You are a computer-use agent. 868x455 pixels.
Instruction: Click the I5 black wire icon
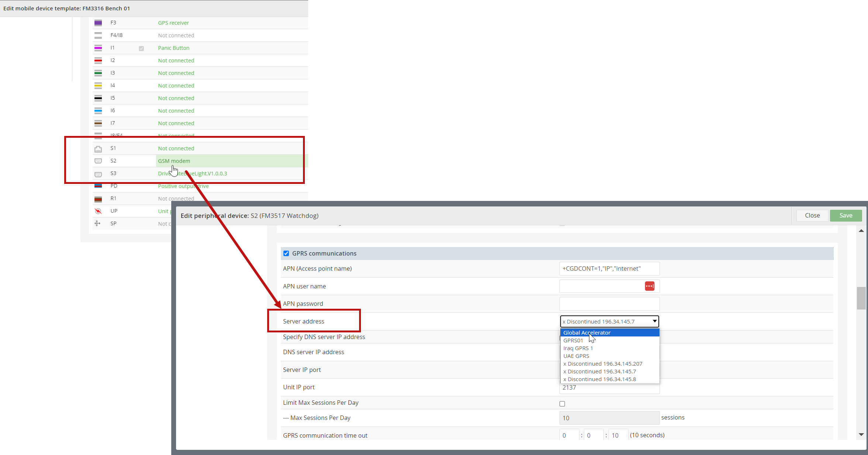coord(98,98)
